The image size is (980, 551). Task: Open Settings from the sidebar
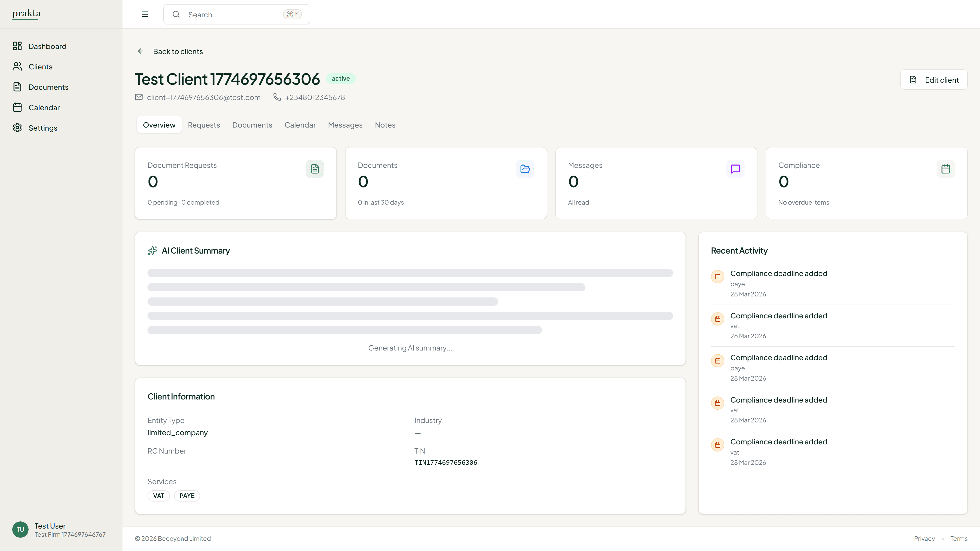click(x=43, y=128)
